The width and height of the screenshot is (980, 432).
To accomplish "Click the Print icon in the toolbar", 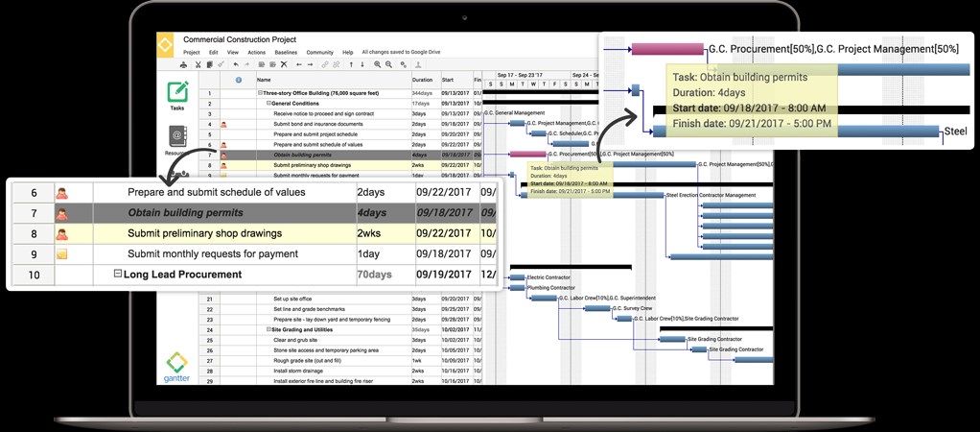I will [183, 64].
